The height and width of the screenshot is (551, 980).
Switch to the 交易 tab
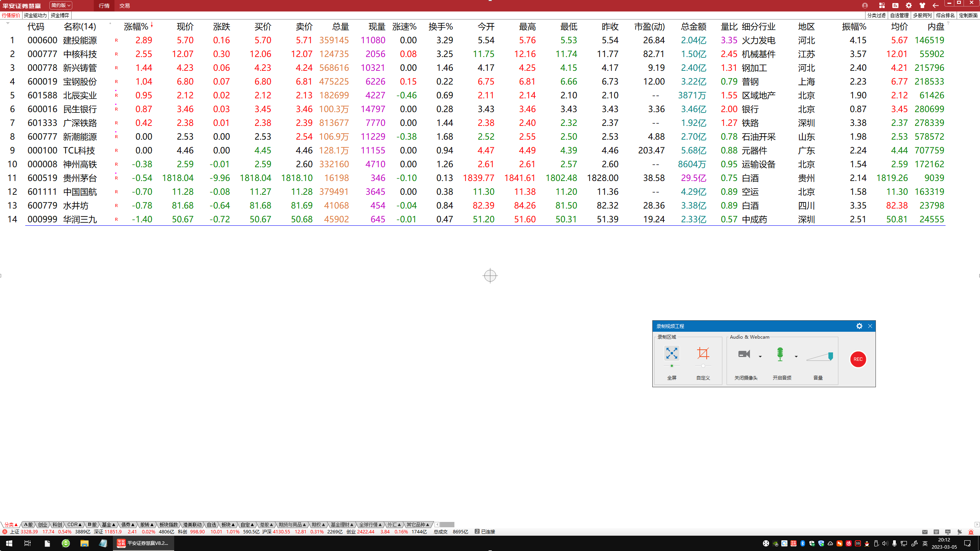(x=124, y=6)
